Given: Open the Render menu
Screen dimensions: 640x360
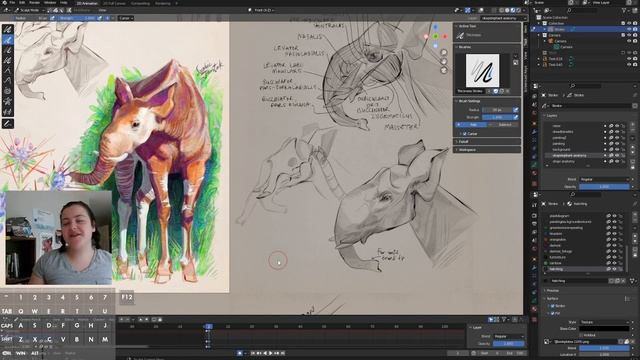Looking at the screenshot, I should pyautogui.click(x=34, y=2).
